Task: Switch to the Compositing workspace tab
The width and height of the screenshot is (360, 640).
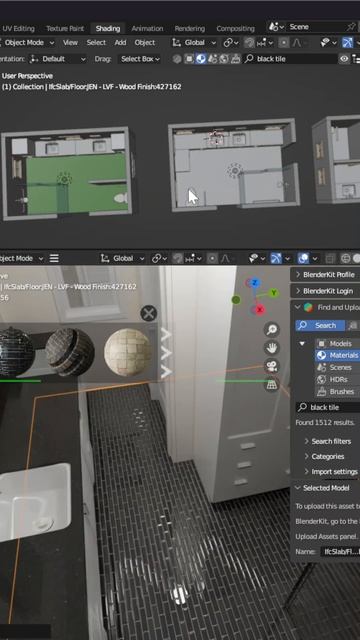Action: (236, 28)
